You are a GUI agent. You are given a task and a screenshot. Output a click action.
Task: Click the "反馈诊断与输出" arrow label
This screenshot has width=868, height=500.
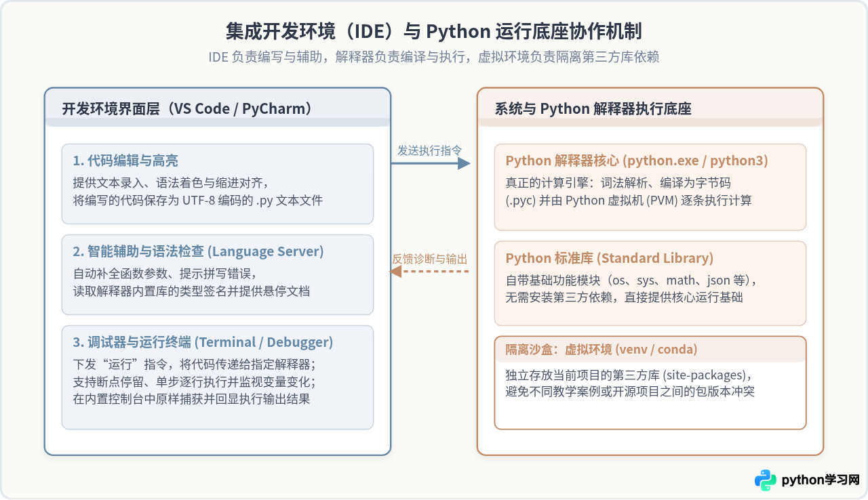430,259
